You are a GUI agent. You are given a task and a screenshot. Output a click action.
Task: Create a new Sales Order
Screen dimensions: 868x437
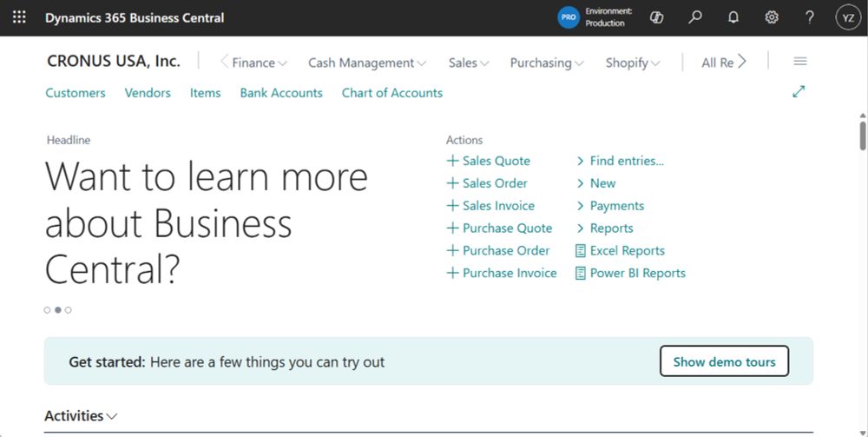click(x=487, y=183)
